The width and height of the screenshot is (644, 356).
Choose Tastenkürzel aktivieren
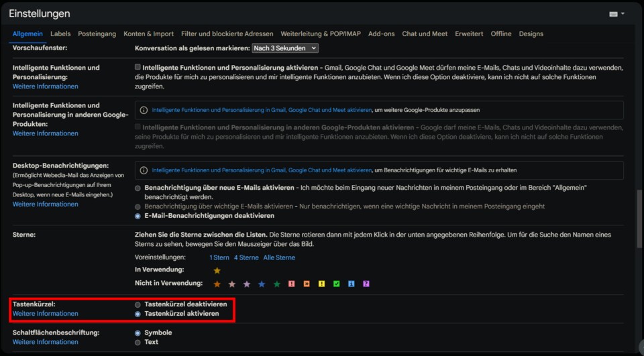coord(138,314)
